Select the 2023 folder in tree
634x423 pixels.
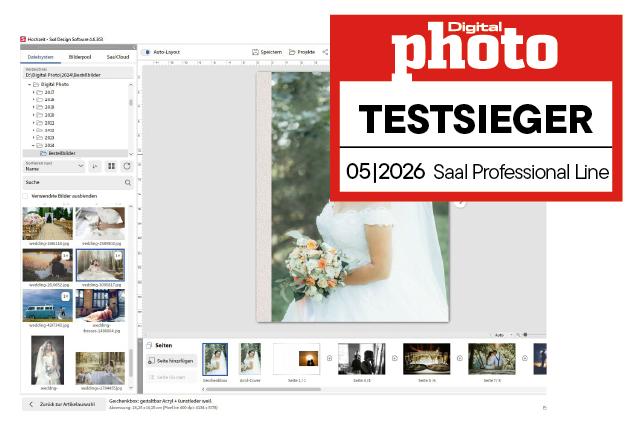click(x=45, y=138)
